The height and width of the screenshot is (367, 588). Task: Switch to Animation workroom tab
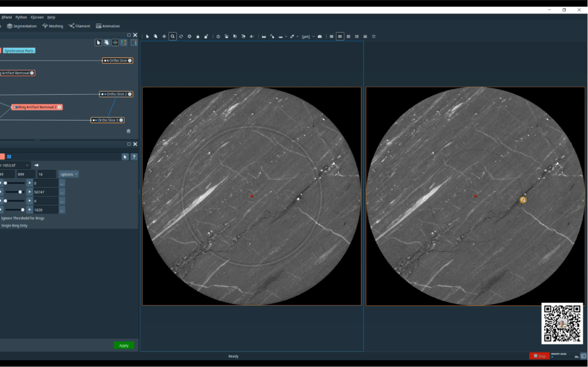[x=108, y=26]
